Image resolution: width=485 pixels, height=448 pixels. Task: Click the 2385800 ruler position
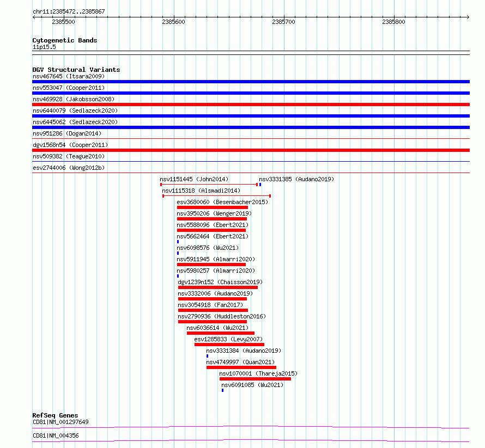click(393, 22)
